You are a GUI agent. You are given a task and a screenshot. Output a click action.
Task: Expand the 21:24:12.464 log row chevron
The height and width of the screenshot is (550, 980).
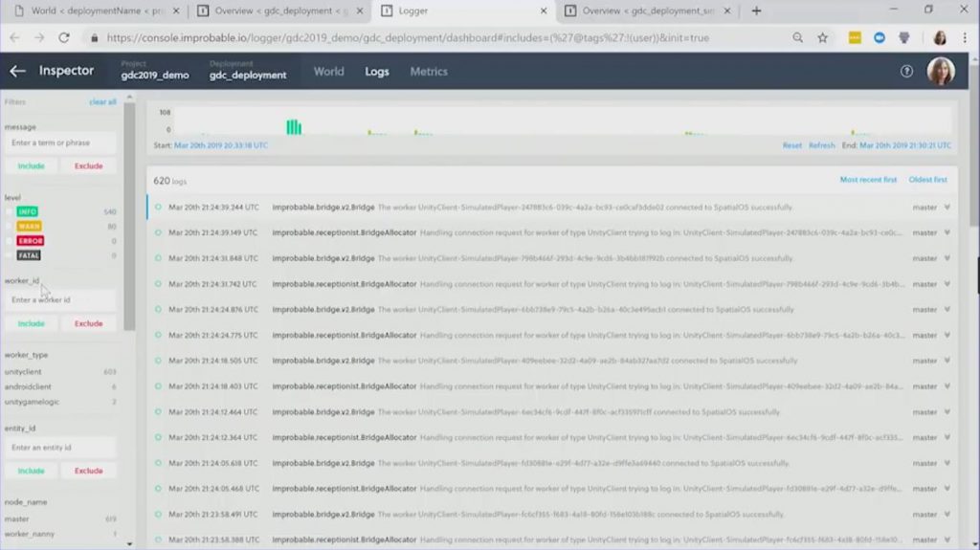[947, 412]
